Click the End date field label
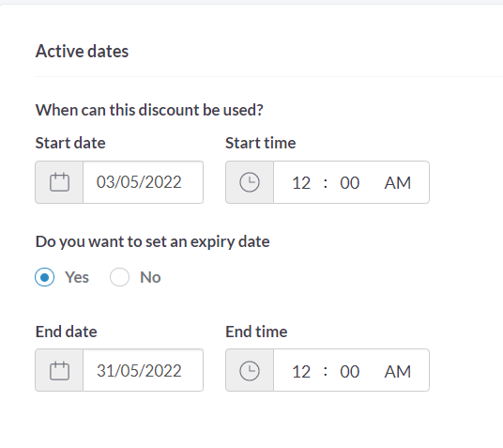503x448 pixels. click(x=66, y=332)
